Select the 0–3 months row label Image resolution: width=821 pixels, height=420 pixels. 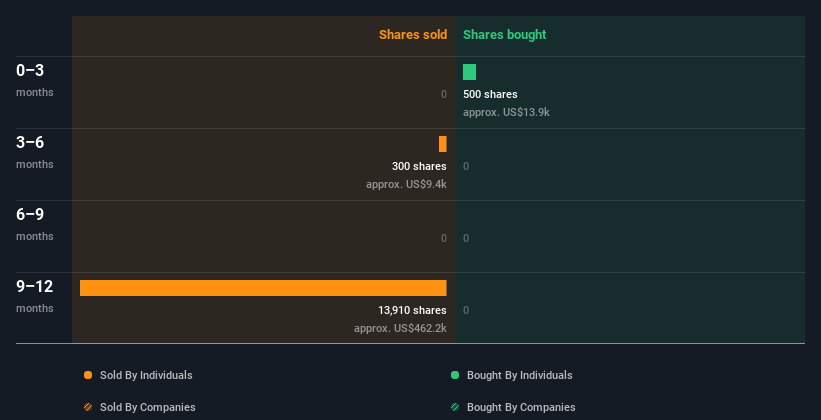[x=35, y=80]
